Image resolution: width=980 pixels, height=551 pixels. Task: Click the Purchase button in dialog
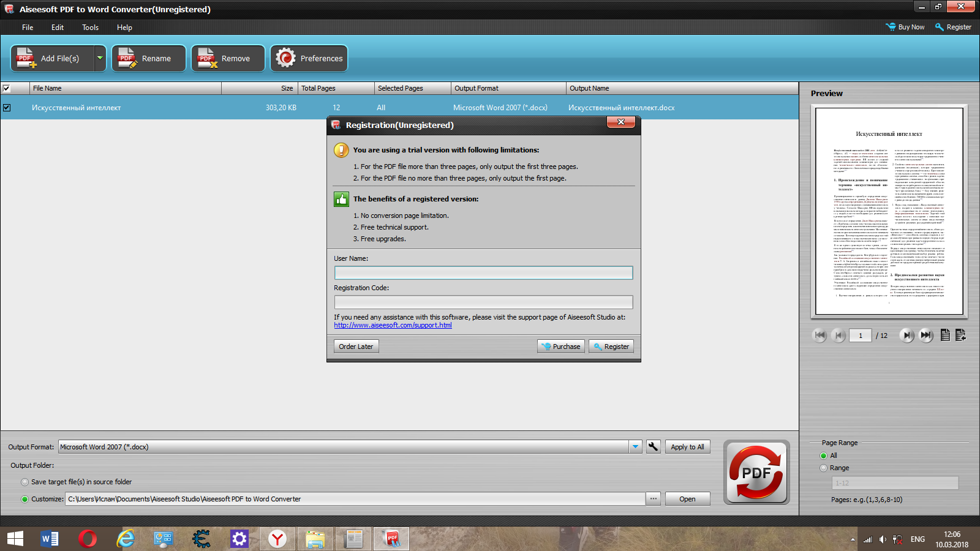561,347
